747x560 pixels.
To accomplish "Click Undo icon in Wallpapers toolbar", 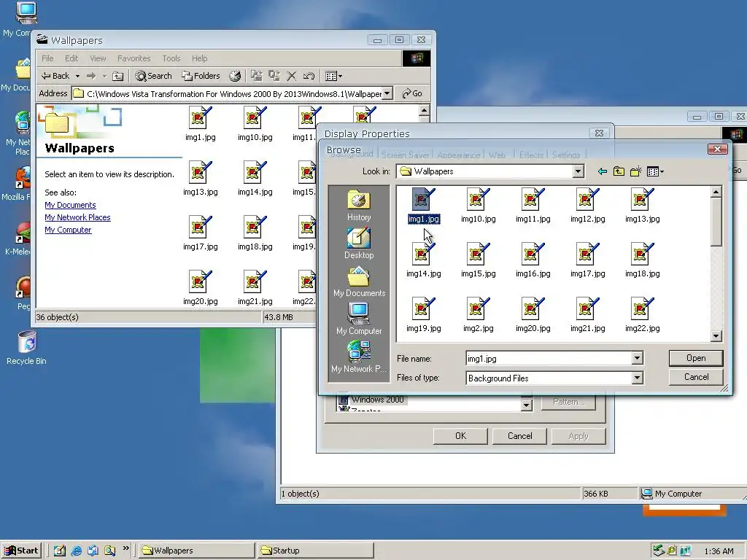I will tap(309, 76).
